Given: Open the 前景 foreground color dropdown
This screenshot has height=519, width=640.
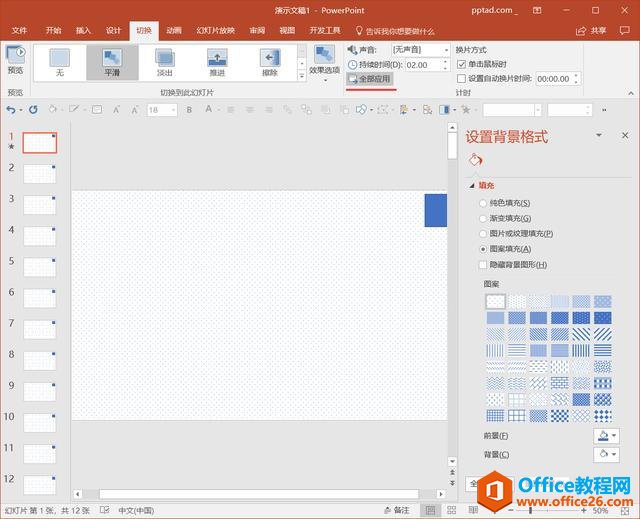Looking at the screenshot, I should 606,436.
